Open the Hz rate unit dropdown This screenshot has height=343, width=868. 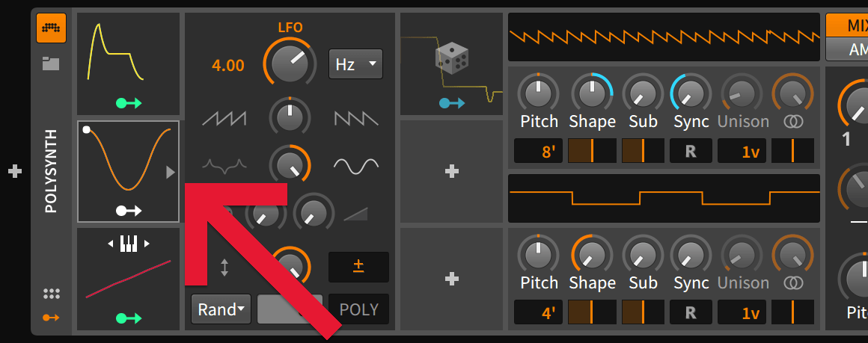click(355, 64)
